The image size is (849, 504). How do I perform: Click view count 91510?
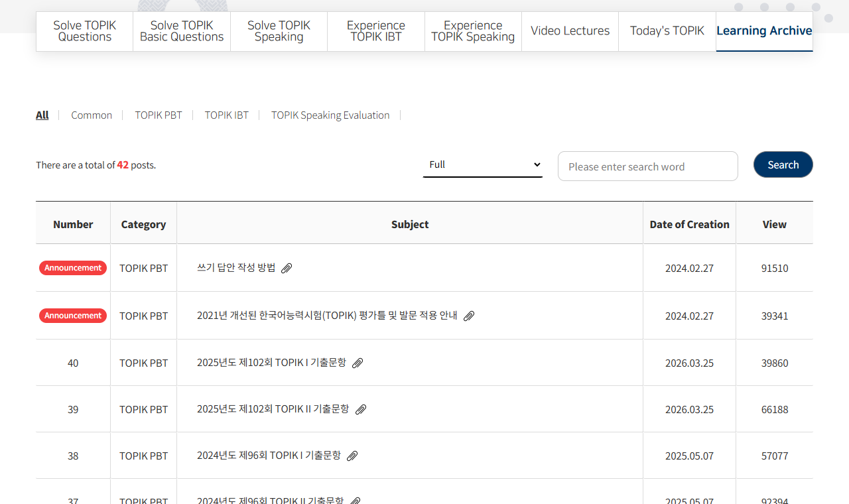pos(775,268)
